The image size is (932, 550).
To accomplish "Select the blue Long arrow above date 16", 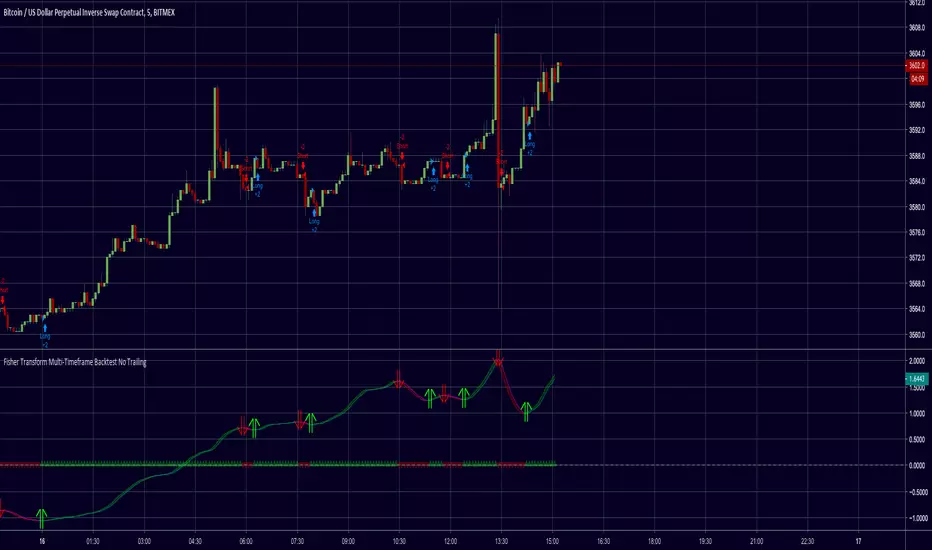I will click(45, 328).
